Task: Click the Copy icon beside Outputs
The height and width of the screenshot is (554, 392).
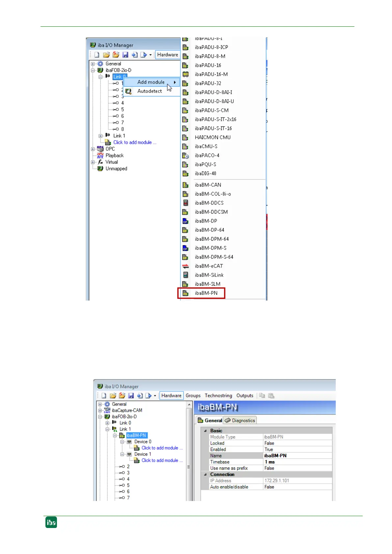Action: [x=262, y=396]
